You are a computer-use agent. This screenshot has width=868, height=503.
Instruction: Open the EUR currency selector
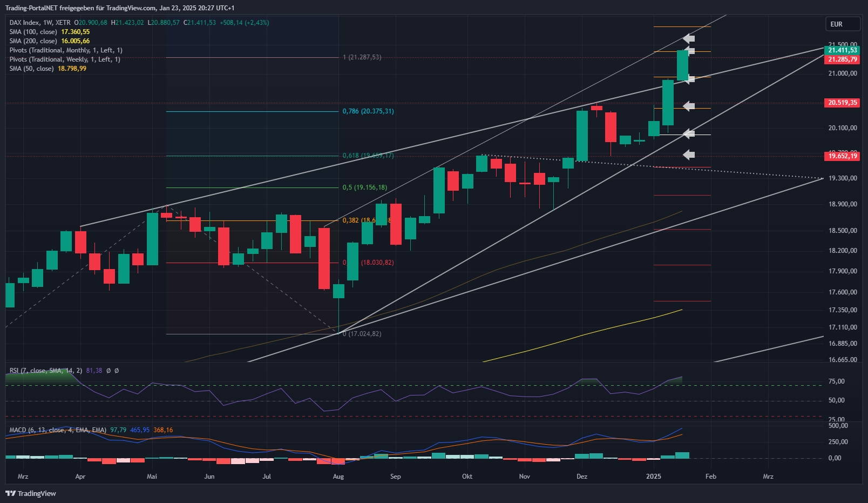(x=843, y=24)
